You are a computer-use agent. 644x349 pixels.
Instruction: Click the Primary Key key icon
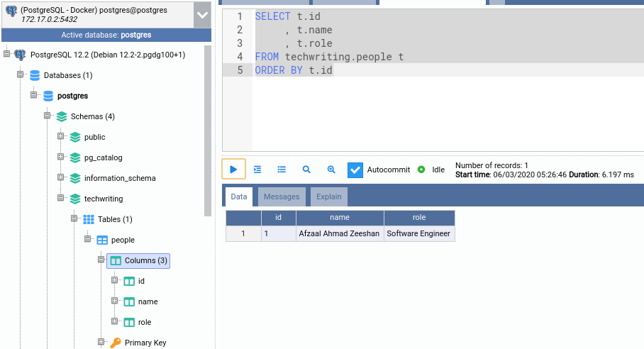point(115,343)
